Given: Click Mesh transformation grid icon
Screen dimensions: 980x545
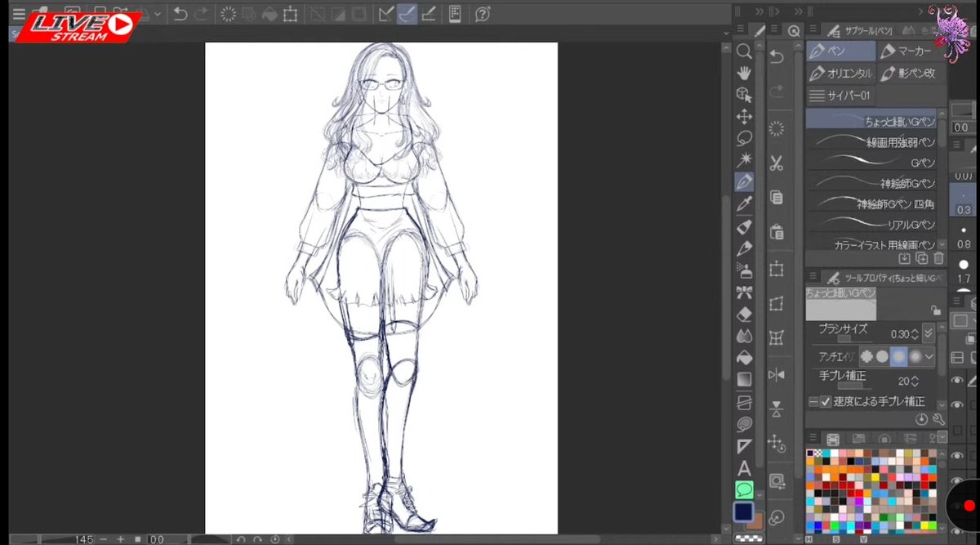Looking at the screenshot, I should coord(777,337).
